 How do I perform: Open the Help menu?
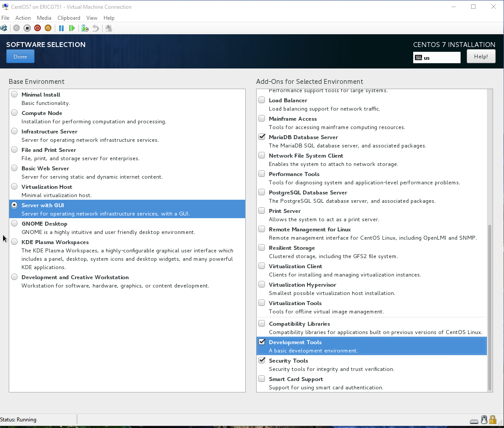point(109,18)
